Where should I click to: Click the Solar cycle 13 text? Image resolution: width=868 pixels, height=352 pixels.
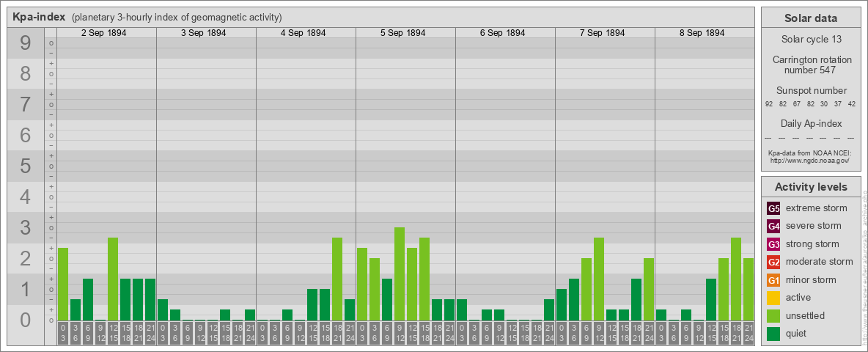(810, 40)
